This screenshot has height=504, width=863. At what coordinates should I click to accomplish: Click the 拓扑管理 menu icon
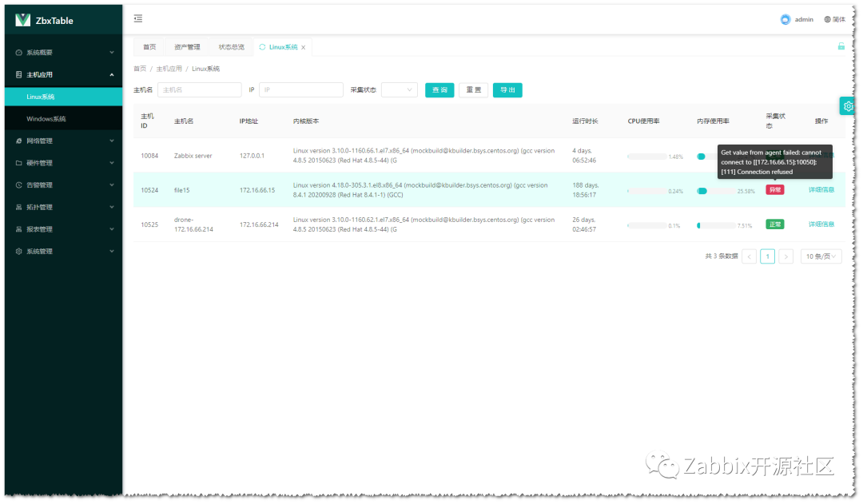(x=18, y=207)
